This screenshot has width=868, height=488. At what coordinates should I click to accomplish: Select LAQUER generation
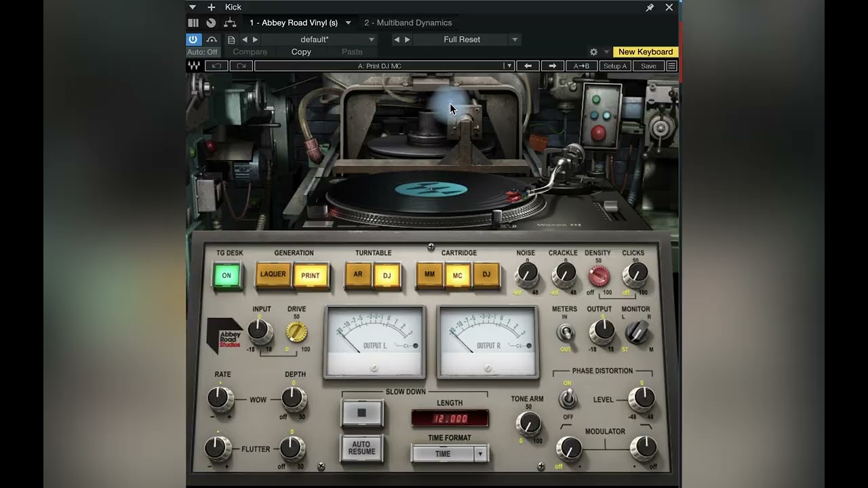click(x=273, y=274)
